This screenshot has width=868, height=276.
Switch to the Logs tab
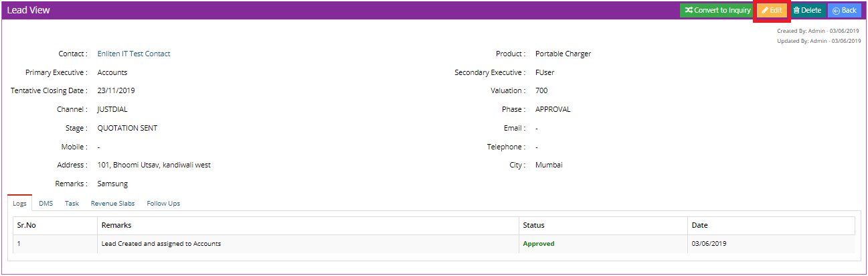pos(19,204)
